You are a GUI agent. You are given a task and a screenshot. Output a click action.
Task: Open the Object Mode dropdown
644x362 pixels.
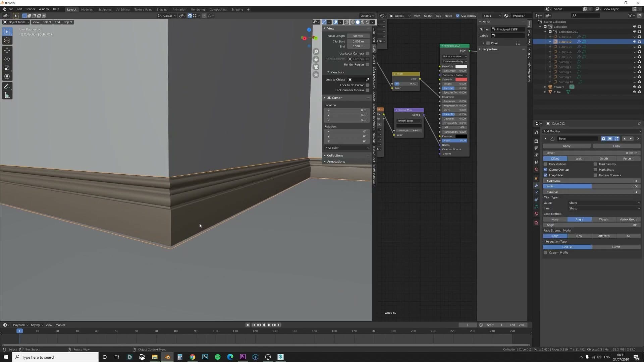click(16, 22)
